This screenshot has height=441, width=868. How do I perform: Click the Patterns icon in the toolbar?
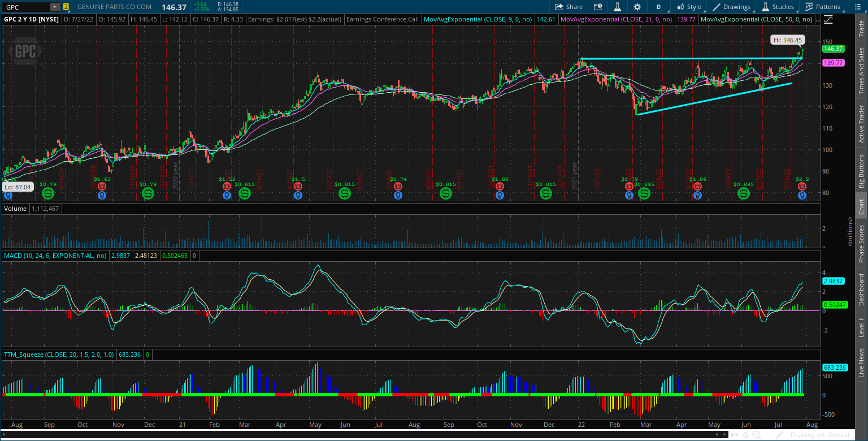(x=808, y=7)
